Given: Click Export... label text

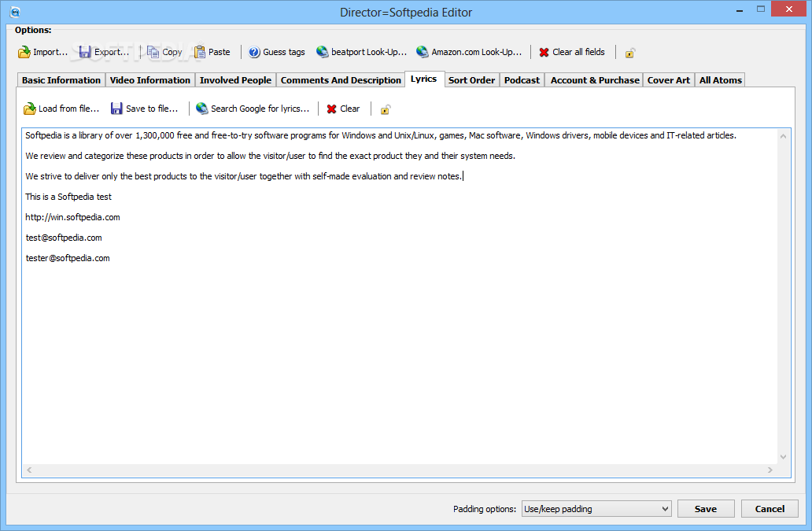Looking at the screenshot, I should [112, 52].
